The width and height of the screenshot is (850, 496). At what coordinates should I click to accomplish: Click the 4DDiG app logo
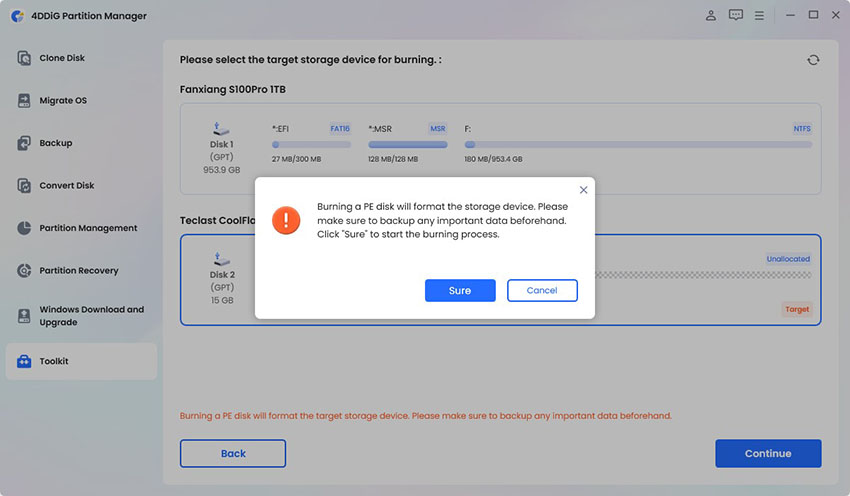pos(17,16)
